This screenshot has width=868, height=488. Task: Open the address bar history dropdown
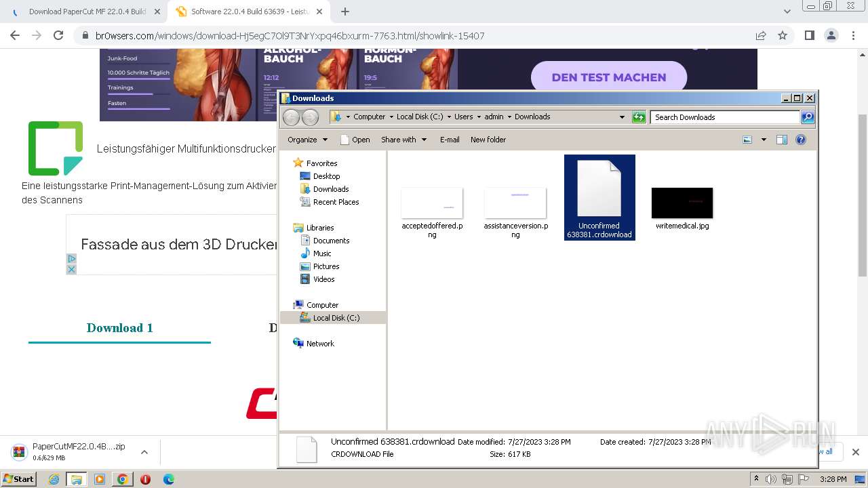tap(622, 117)
